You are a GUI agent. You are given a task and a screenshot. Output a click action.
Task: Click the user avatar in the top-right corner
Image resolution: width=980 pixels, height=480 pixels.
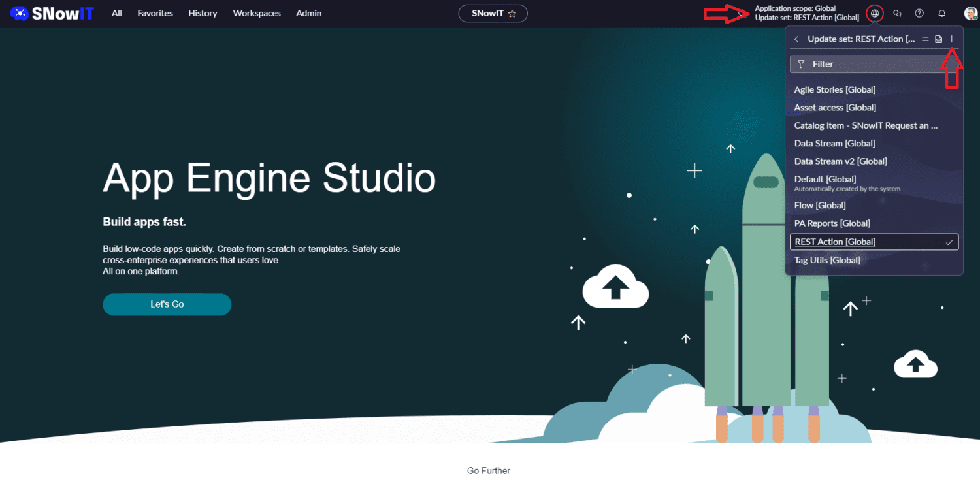click(x=971, y=13)
